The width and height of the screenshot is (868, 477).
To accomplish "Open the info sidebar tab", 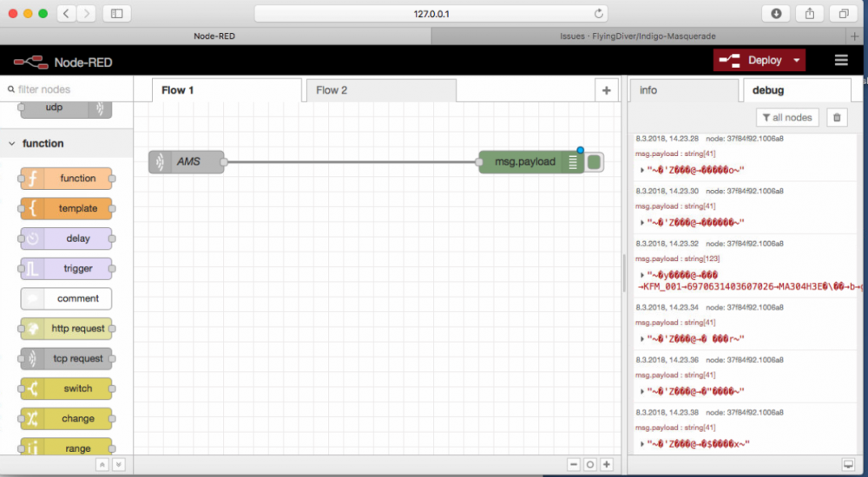I will (648, 90).
